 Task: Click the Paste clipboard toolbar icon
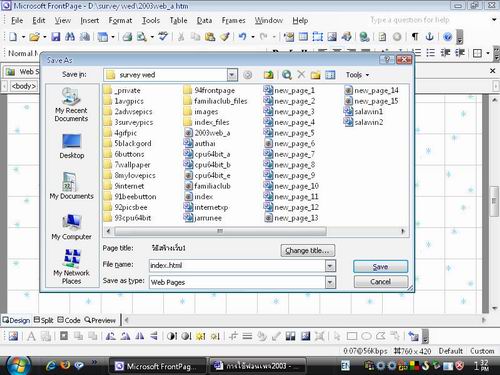click(210, 37)
